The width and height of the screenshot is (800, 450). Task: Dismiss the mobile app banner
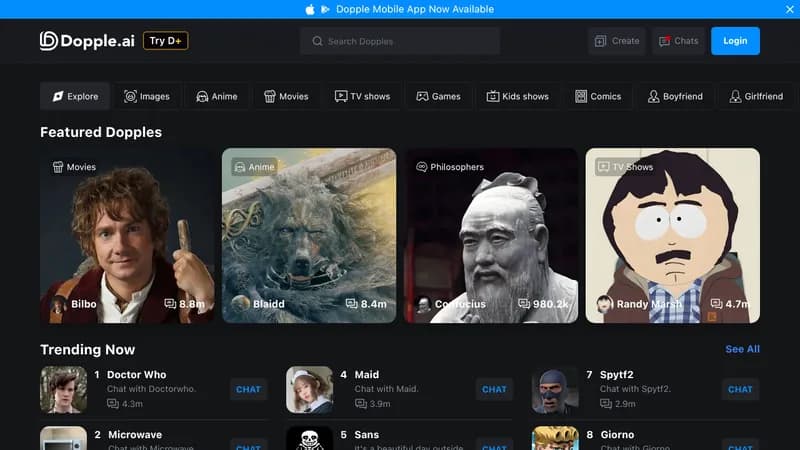[790, 9]
